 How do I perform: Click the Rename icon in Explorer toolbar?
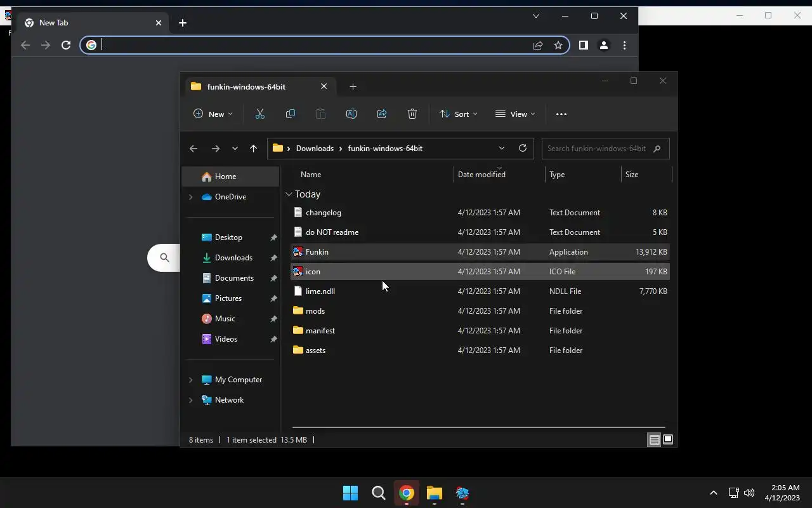click(351, 114)
